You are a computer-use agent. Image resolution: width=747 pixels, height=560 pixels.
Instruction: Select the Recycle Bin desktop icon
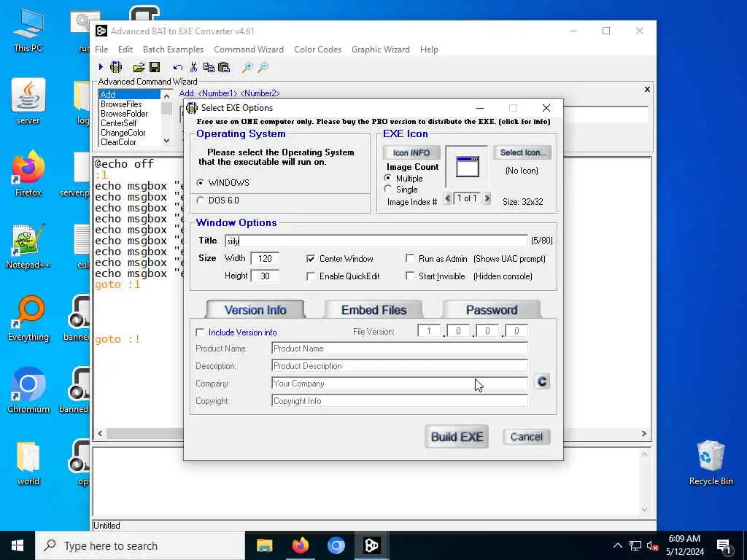[x=711, y=462]
